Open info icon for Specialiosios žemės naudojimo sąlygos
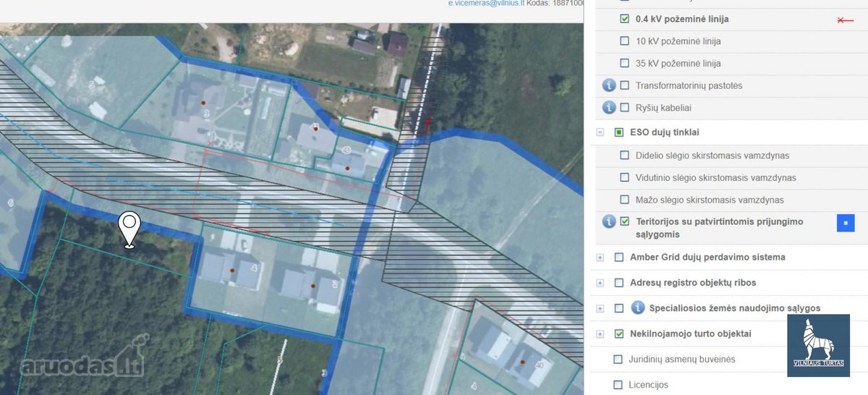This screenshot has width=868, height=395. (637, 307)
